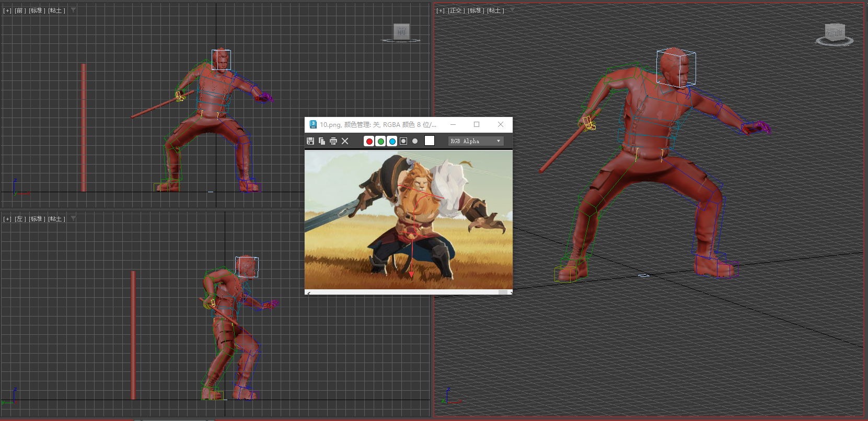The image size is (868, 421).
Task: Toggle the green channel display
Action: tap(380, 141)
